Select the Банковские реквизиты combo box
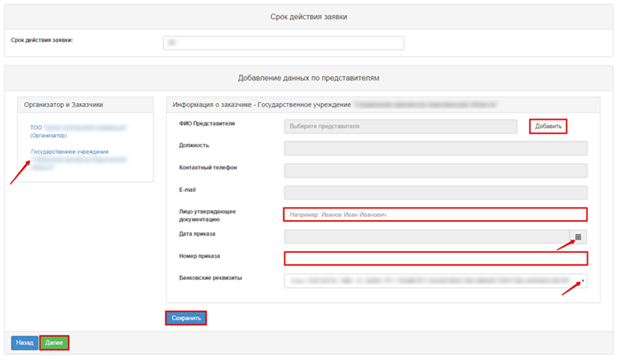 pyautogui.click(x=436, y=281)
